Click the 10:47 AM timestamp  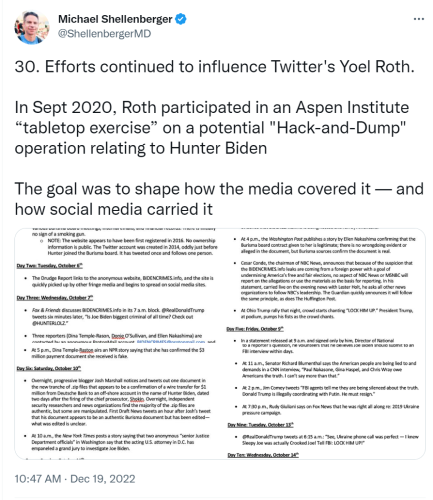[x=38, y=479]
